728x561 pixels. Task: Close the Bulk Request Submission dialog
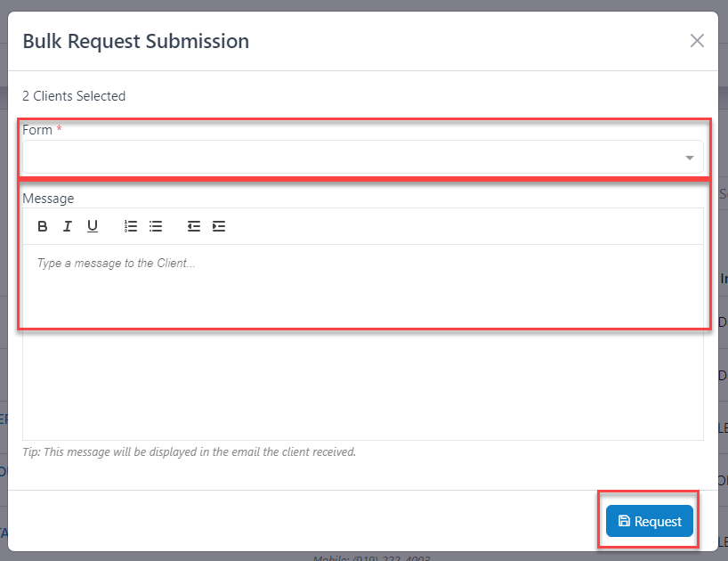tap(697, 40)
